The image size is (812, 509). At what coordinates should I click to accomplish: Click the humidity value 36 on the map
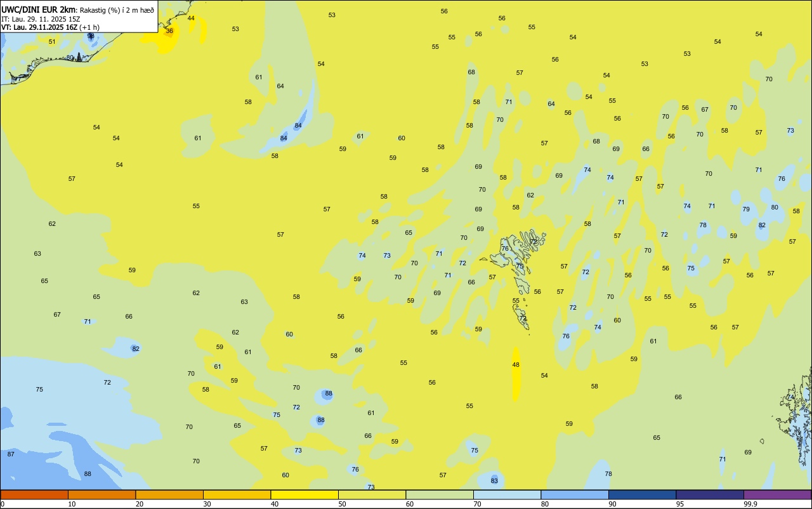point(169,30)
